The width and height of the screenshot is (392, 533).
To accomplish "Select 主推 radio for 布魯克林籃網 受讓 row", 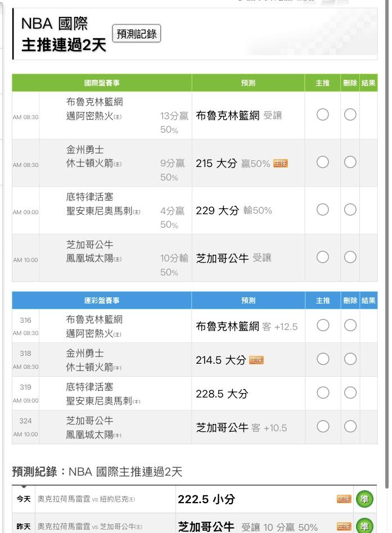I will click(x=322, y=115).
